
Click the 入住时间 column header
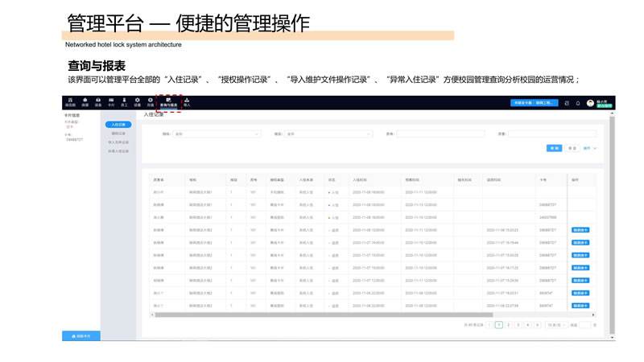click(360, 180)
